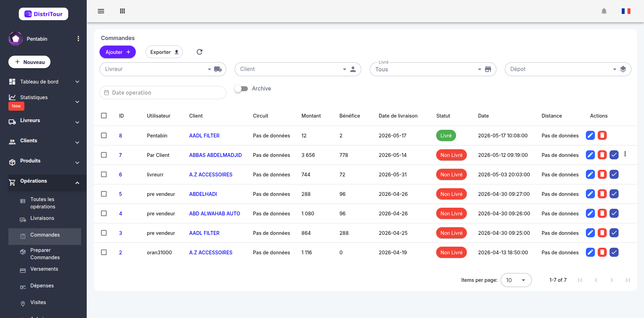Delete order 4 ABD ALWAHAB AUTO

(602, 213)
